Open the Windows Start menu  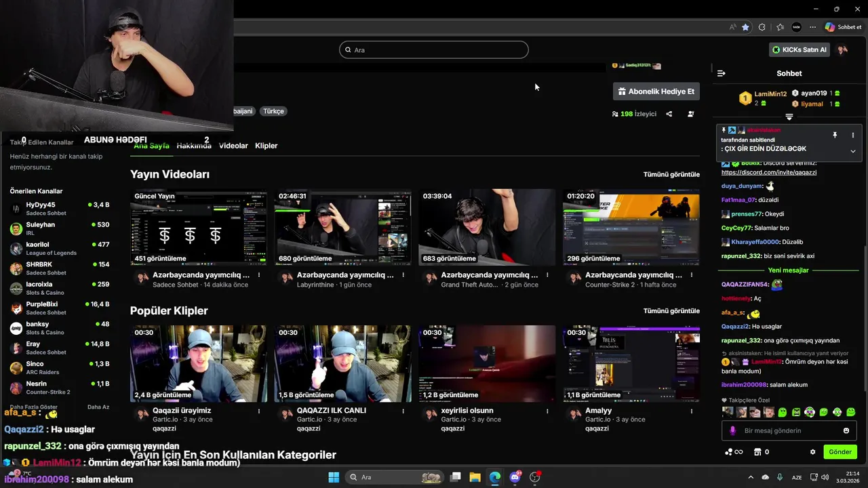334,477
